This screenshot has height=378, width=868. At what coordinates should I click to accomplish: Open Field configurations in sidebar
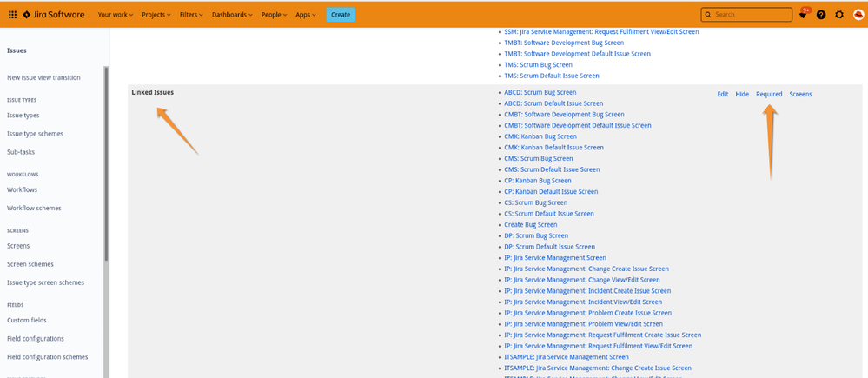tap(36, 339)
